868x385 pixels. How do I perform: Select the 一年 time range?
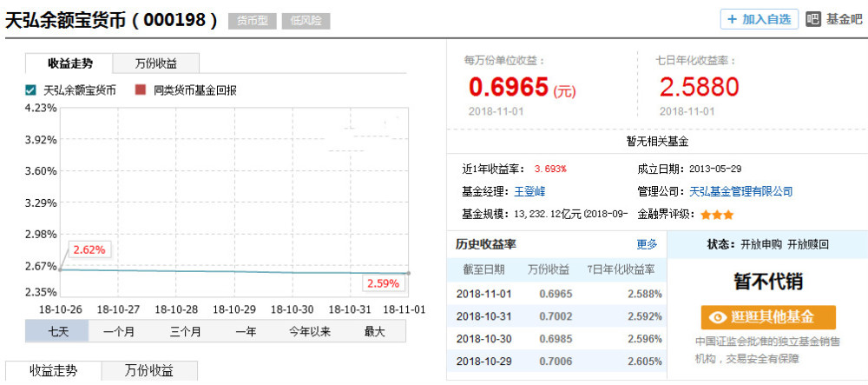click(246, 332)
